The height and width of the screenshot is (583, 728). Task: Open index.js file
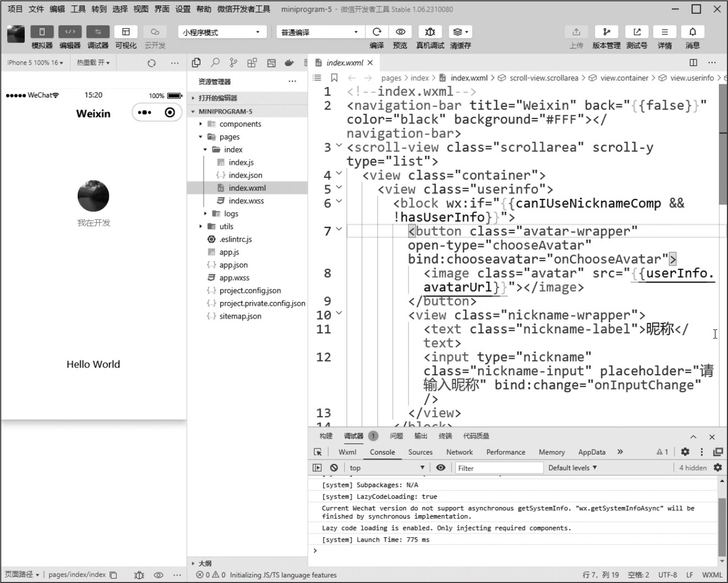241,162
